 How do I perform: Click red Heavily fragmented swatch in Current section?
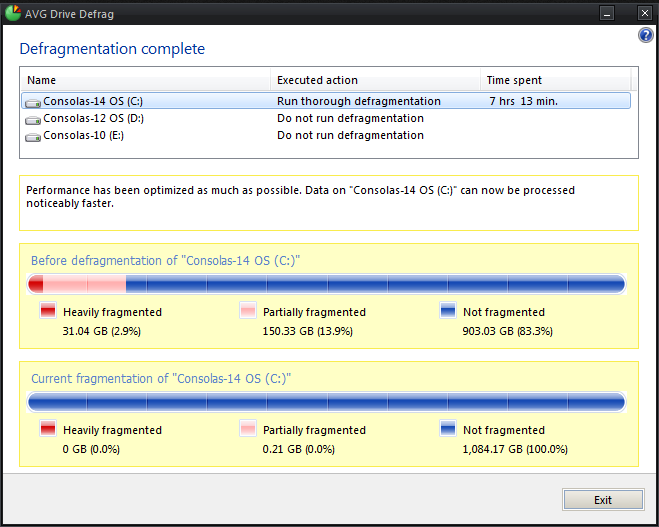point(48,428)
